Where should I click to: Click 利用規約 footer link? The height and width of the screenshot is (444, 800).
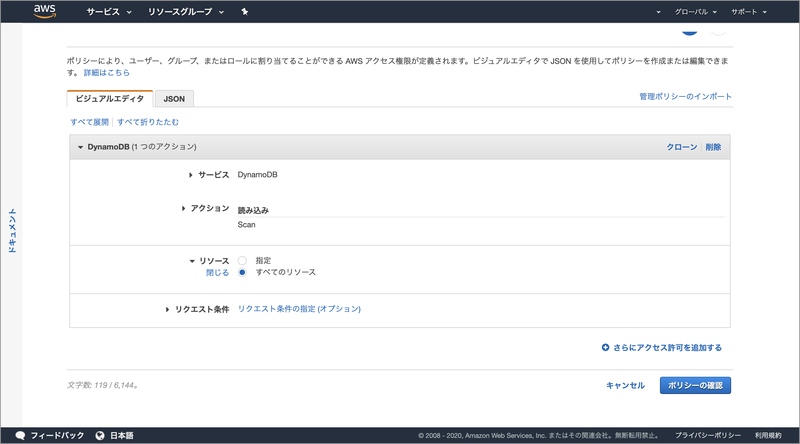(768, 435)
